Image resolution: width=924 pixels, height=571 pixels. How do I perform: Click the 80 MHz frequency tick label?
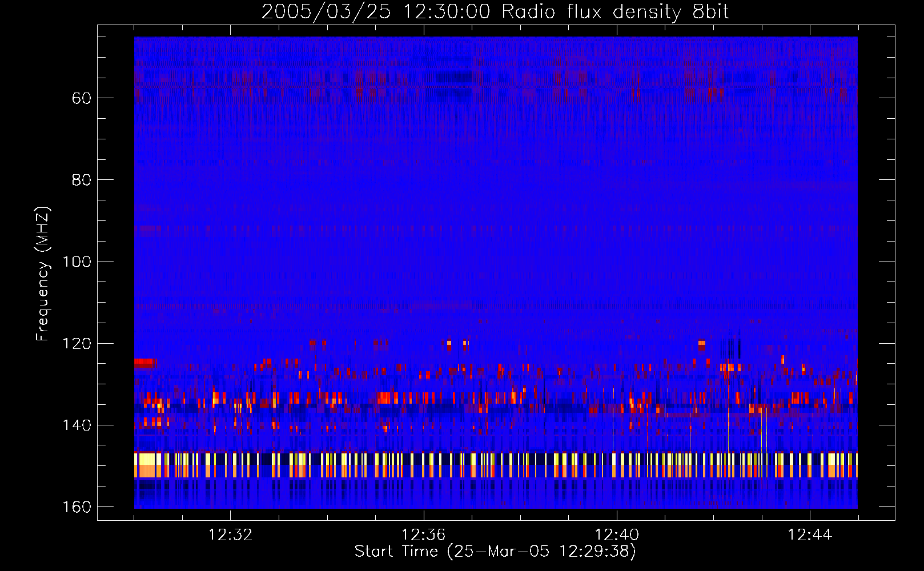tap(82, 180)
